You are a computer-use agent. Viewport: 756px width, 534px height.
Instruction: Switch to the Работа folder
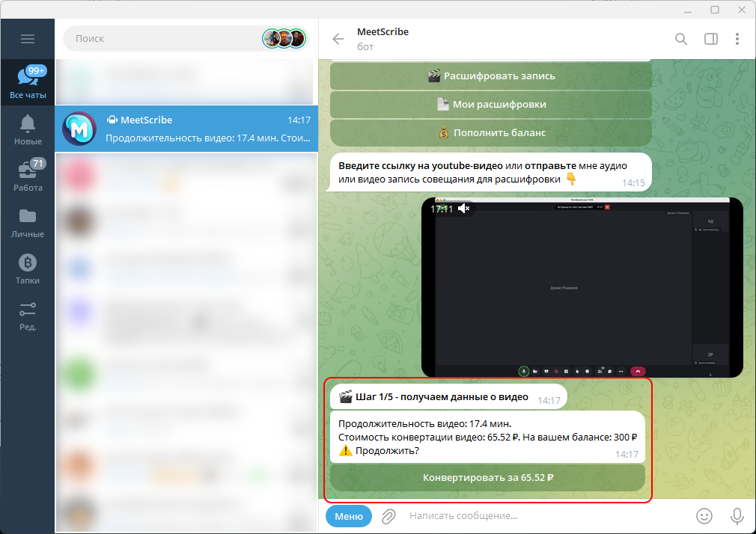28,176
